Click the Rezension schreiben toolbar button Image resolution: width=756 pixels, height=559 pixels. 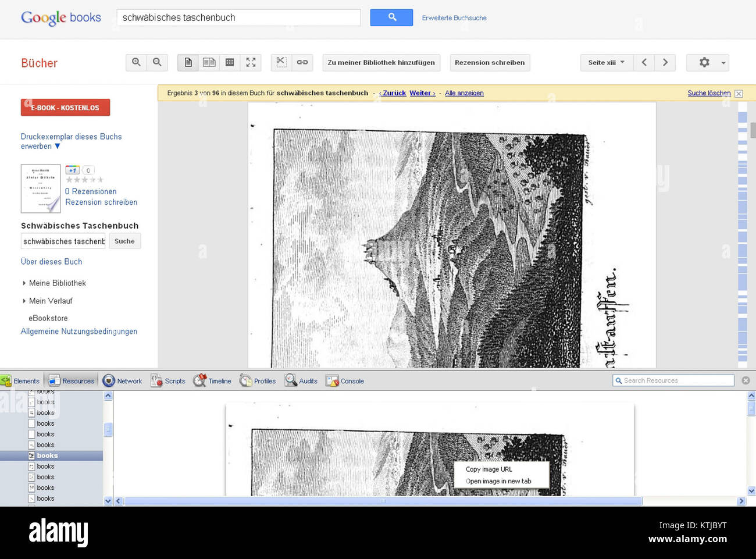point(490,62)
